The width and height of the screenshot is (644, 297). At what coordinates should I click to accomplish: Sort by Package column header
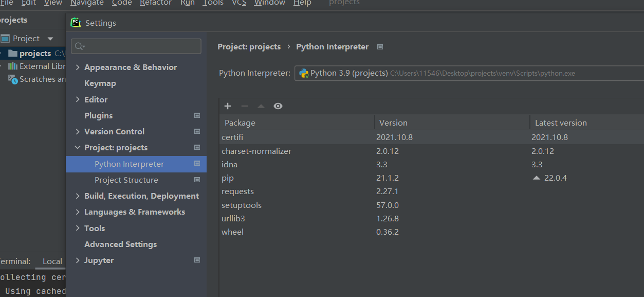coord(297,123)
